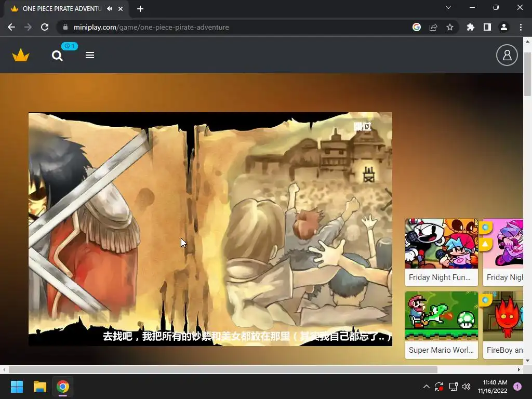The image size is (532, 399).
Task: Open the Super Mario Worl... game thumbnail
Action: click(442, 316)
